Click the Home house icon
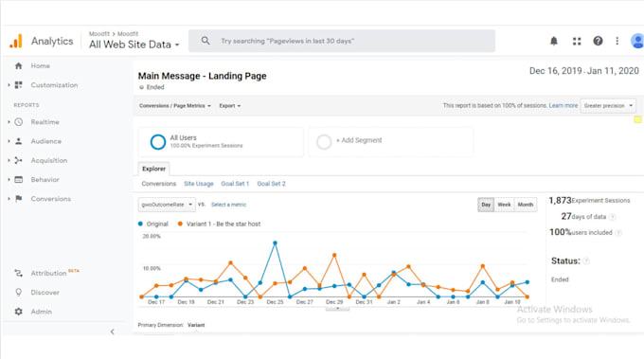644x359 pixels. pos(19,65)
